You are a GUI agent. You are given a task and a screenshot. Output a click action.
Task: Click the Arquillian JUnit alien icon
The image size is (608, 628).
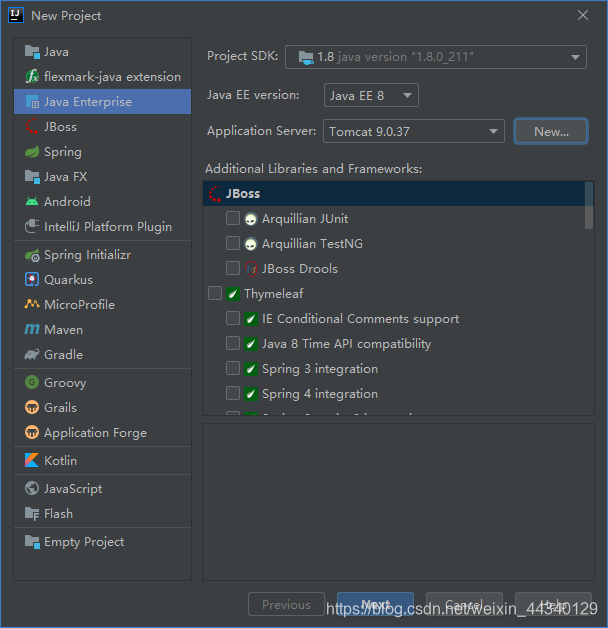point(251,219)
